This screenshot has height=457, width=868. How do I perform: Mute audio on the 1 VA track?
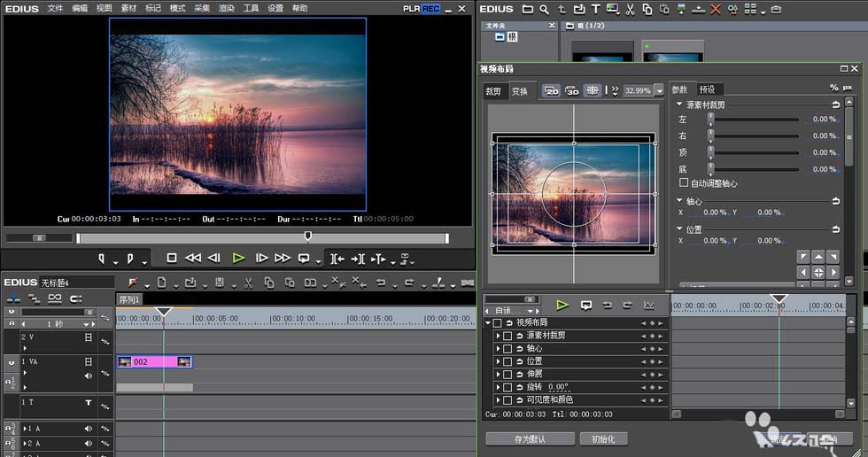[89, 376]
